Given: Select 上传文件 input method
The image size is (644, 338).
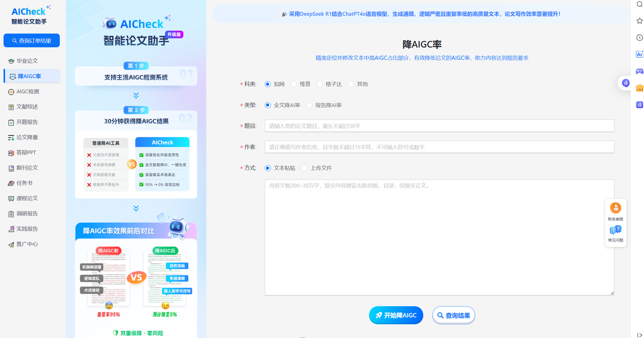Looking at the screenshot, I should (304, 168).
